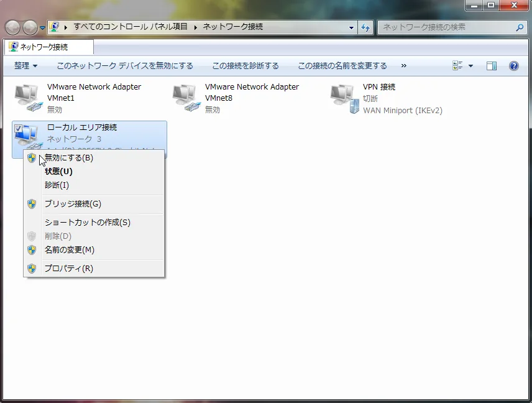This screenshot has height=403, width=532.
Task: Click 切断 status of VPN 接続
Action: coord(370,98)
